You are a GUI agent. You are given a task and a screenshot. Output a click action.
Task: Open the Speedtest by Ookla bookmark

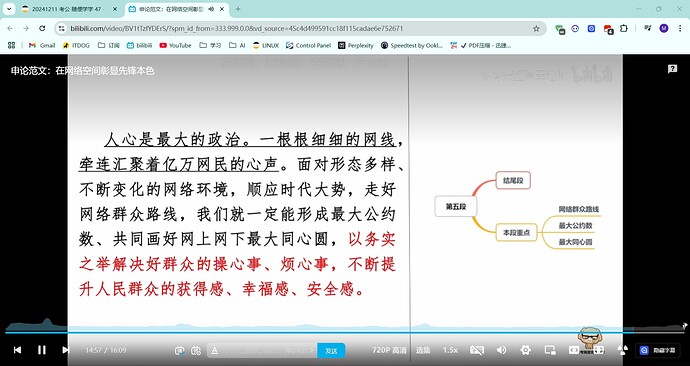tap(412, 45)
